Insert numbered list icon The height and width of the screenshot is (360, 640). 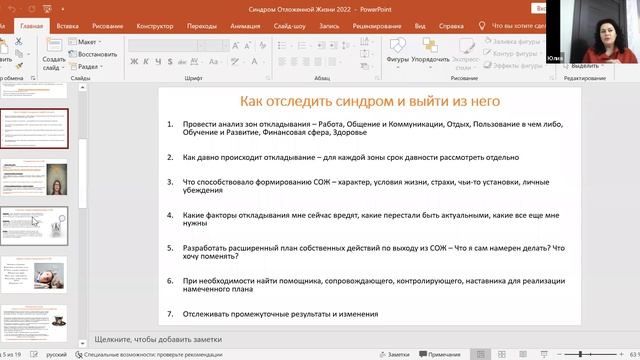302,45
